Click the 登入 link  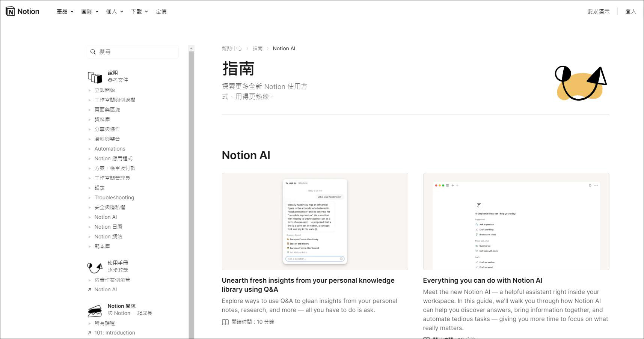(x=631, y=12)
